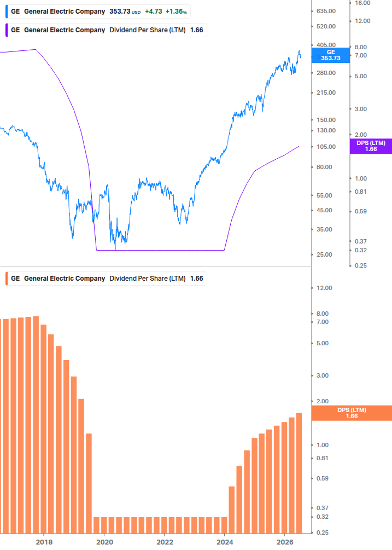Click the 2022 label on the time axis
392x550 pixels.
(165, 542)
